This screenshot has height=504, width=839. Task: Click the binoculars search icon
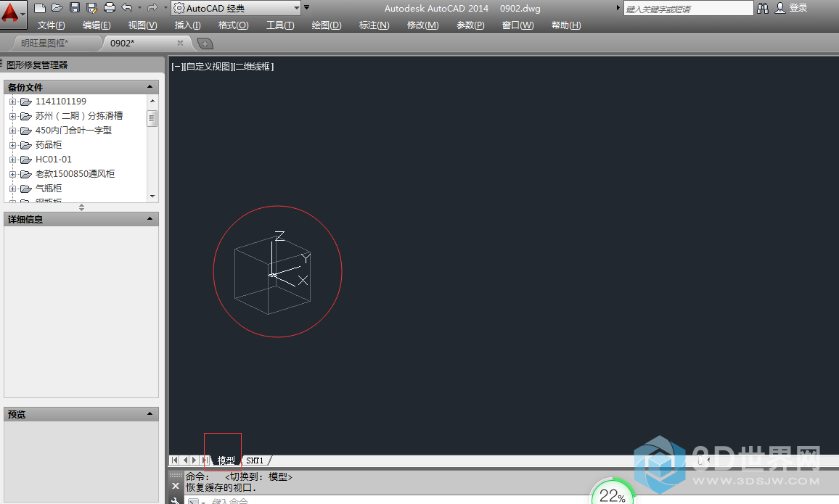pos(763,8)
